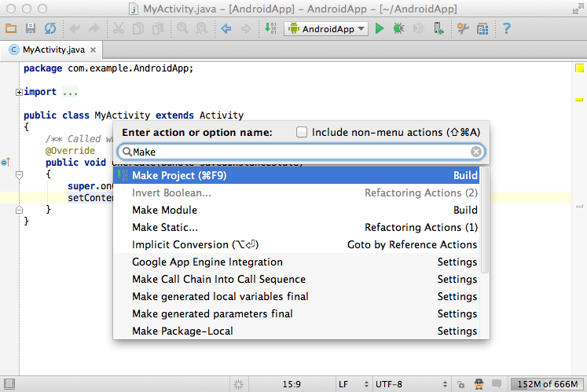This screenshot has height=392, width=587.
Task: Debug AndroidApp with the green bug icon
Action: pyautogui.click(x=398, y=28)
